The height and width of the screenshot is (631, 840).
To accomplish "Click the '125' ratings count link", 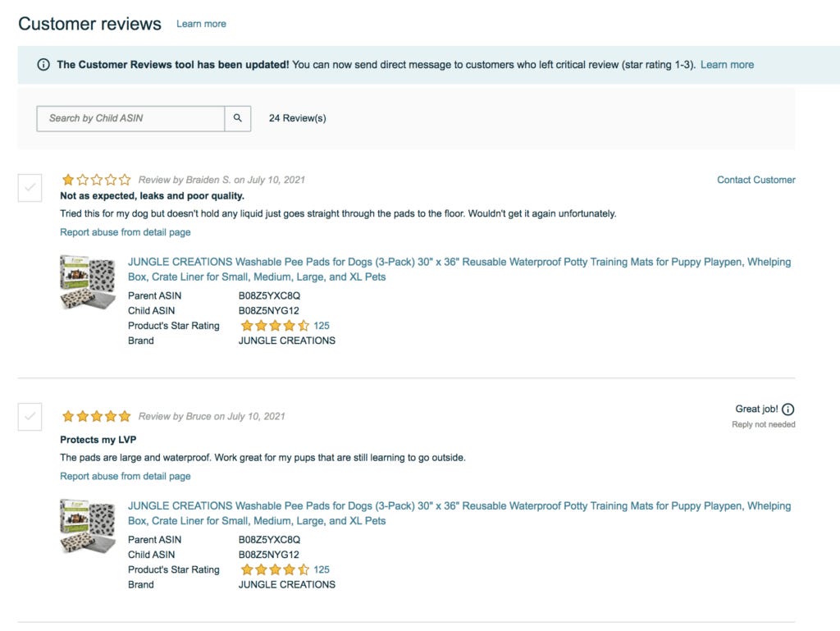I will pos(321,326).
